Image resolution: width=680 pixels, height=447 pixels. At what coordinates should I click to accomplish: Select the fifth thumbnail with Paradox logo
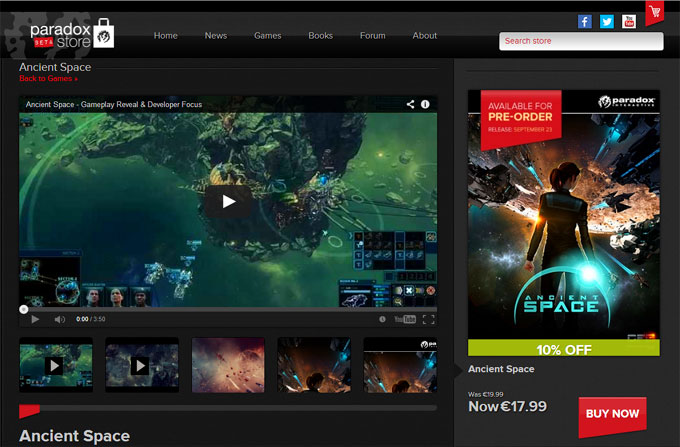[x=400, y=365]
